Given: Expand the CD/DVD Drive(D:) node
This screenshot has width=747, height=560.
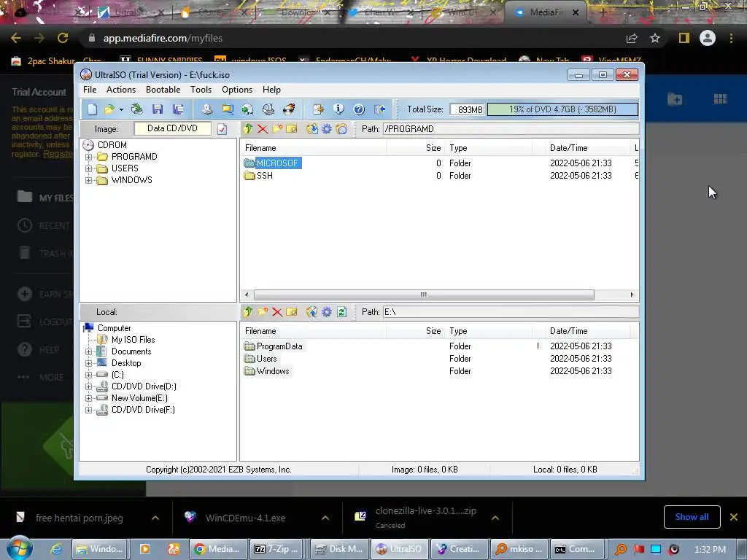Looking at the screenshot, I should (x=88, y=386).
